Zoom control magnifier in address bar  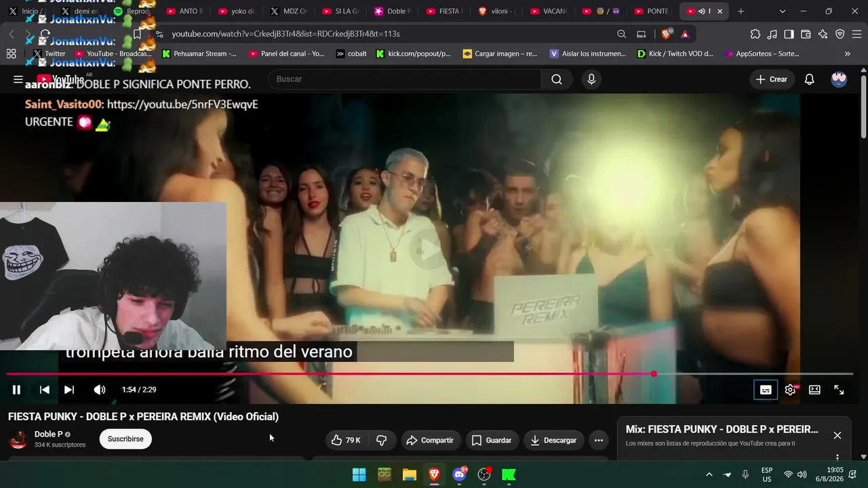(622, 34)
